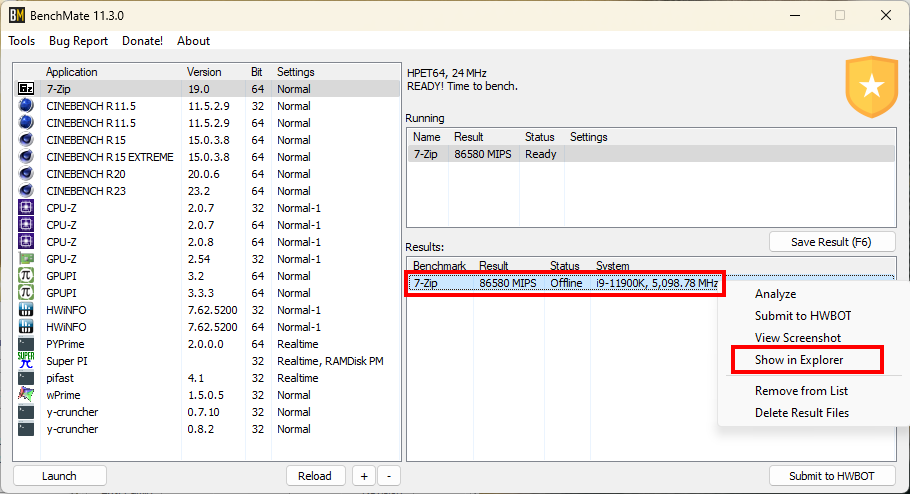Select View Screenshot context menu entry

pos(798,338)
